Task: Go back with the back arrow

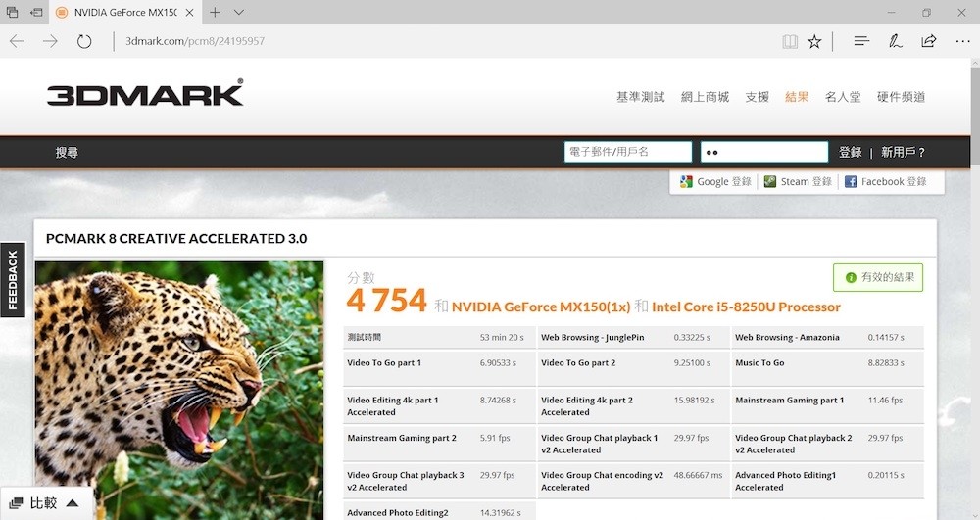Action: [17, 41]
